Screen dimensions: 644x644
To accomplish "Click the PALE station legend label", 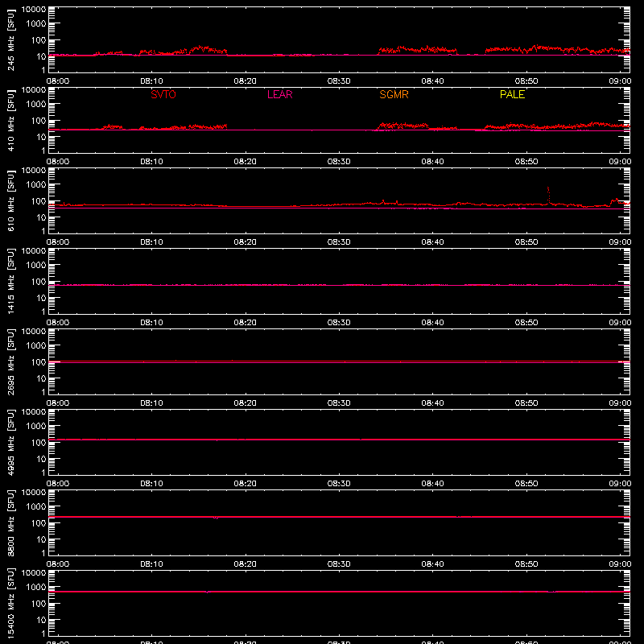I will 512,94.
